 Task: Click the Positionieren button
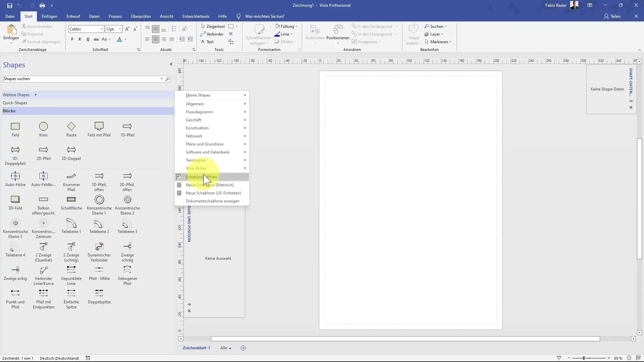click(x=338, y=34)
